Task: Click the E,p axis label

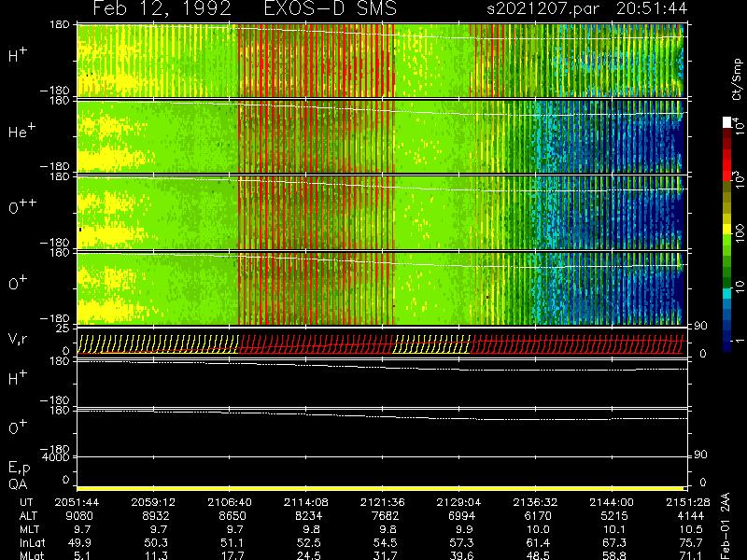Action: tap(19, 468)
